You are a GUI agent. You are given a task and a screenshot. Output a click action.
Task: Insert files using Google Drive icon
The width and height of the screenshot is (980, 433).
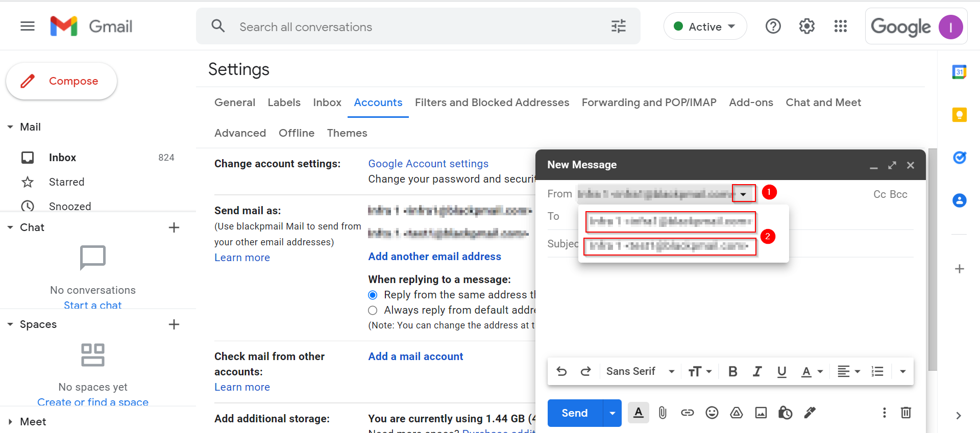(x=736, y=413)
